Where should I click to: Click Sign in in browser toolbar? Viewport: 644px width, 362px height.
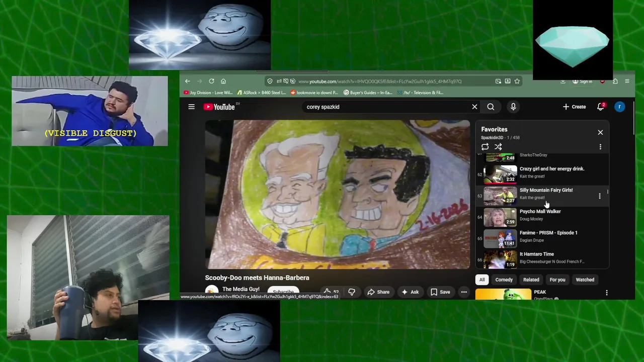582,81
